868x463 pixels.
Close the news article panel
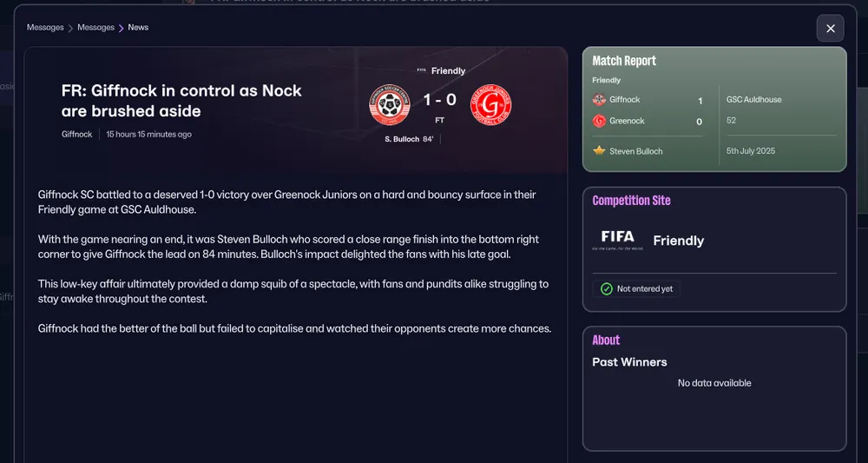click(830, 29)
